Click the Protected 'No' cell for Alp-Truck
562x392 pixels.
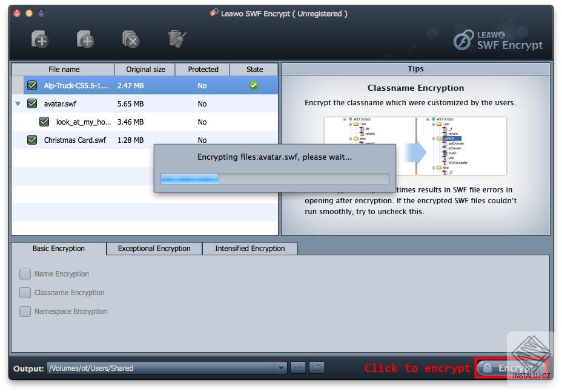202,85
